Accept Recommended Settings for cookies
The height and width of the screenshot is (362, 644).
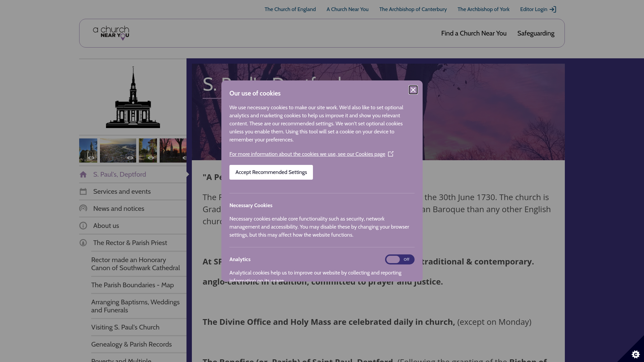click(271, 172)
